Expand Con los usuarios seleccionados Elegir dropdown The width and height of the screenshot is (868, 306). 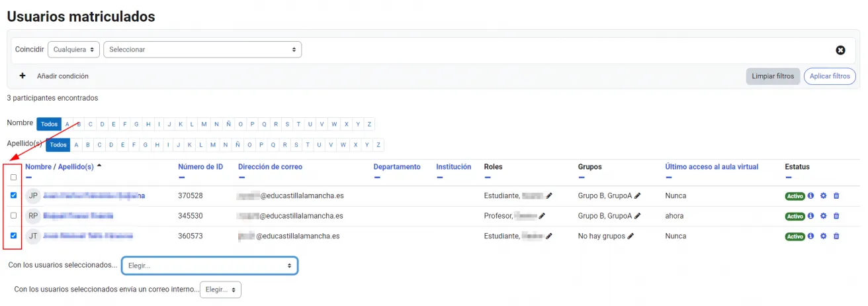point(209,266)
